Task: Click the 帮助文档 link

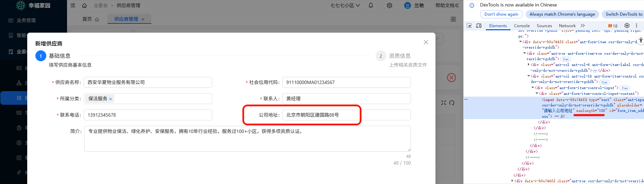Action: 445,5
